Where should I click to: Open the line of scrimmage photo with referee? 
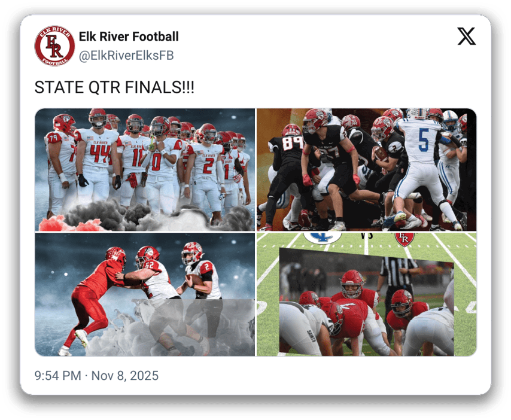pyautogui.click(x=367, y=294)
